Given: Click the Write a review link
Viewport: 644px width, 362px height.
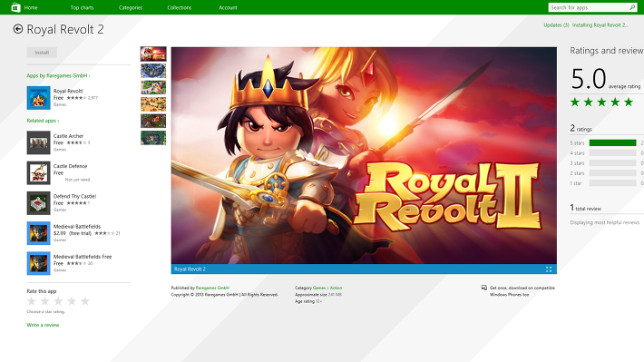Looking at the screenshot, I should click(x=43, y=325).
